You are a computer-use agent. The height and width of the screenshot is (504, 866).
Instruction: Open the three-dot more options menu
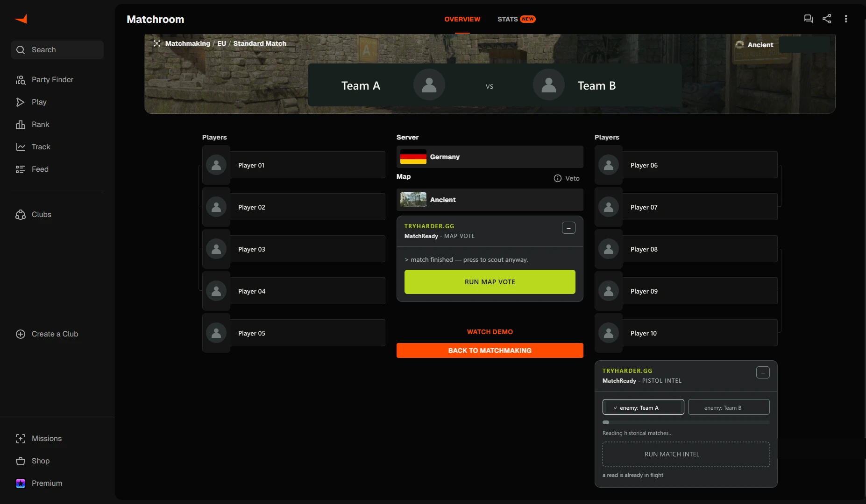(x=846, y=19)
